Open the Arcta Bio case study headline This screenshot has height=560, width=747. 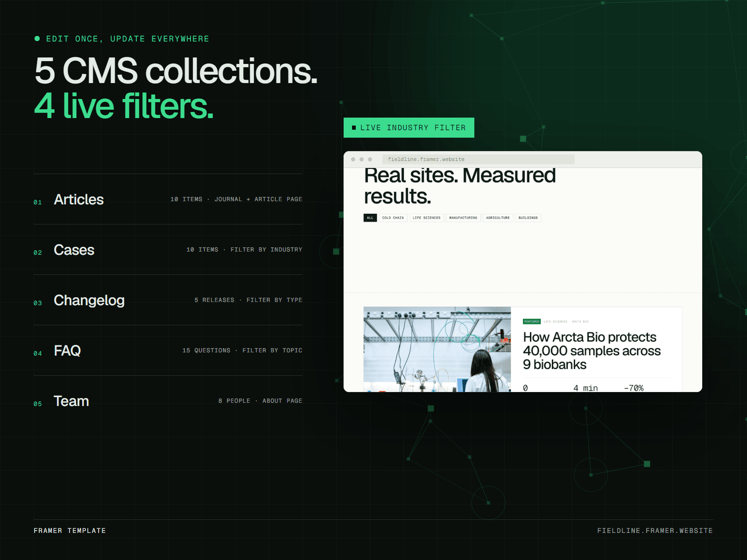pyautogui.click(x=592, y=350)
